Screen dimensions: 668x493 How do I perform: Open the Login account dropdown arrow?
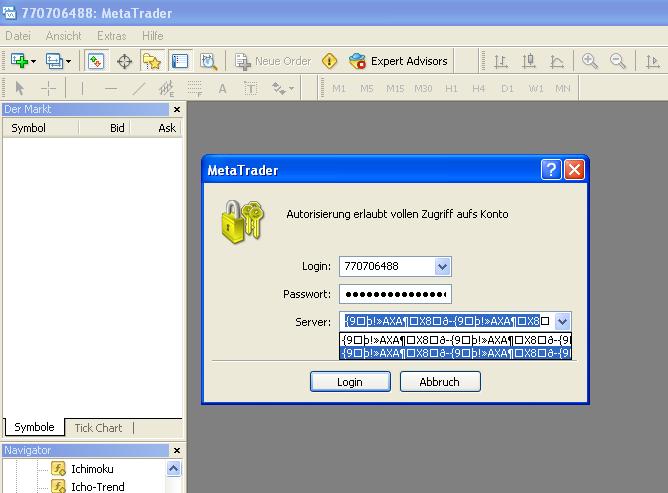[x=443, y=267]
